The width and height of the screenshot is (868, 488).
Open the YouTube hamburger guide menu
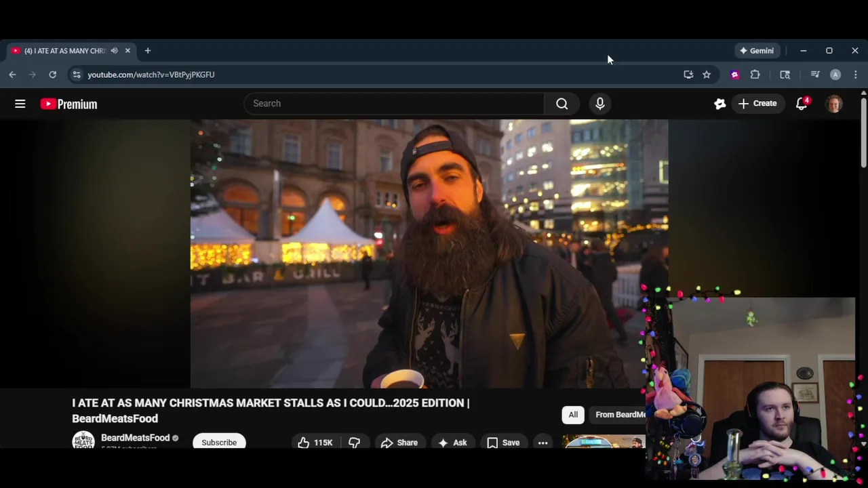click(x=20, y=104)
